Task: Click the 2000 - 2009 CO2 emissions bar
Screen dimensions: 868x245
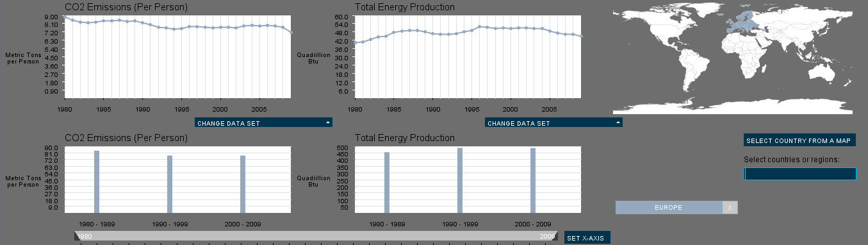Action: (x=243, y=184)
